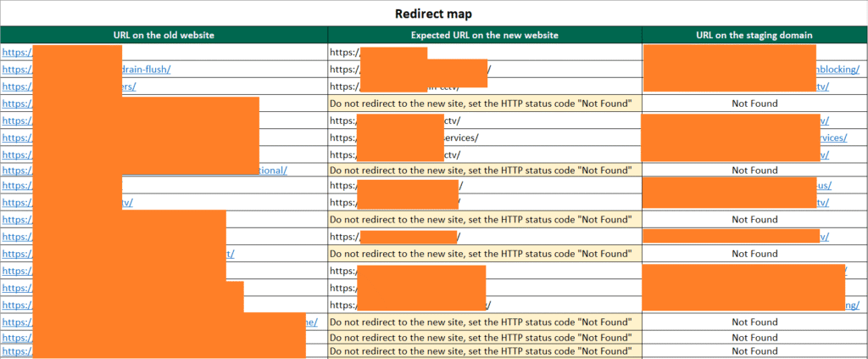This screenshot has width=868, height=359.
Task: Select the last 'Do not redirect' cell
Action: click(484, 351)
